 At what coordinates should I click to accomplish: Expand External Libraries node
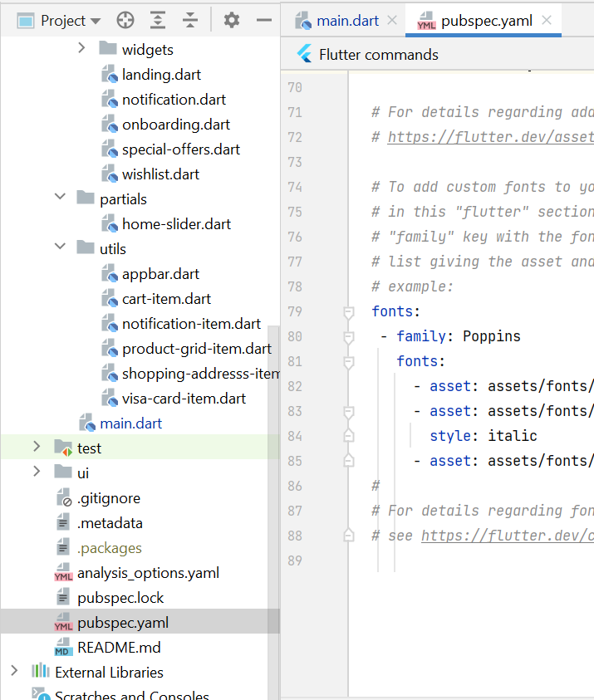pyautogui.click(x=14, y=672)
